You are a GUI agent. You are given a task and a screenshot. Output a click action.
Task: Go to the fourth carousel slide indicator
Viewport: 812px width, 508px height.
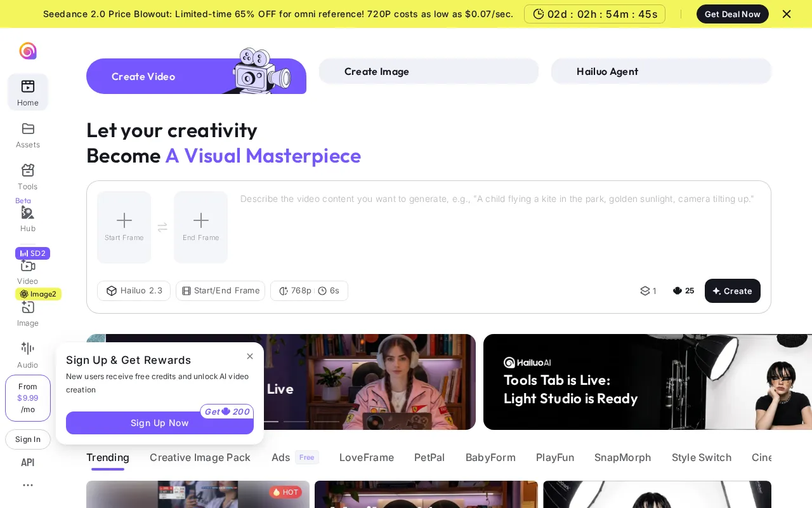click(327, 422)
